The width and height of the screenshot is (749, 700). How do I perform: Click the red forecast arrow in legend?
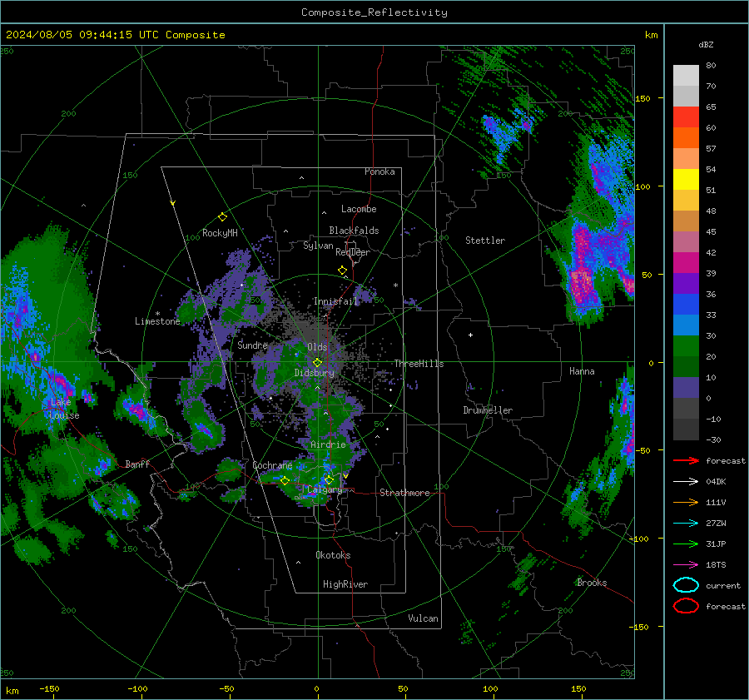click(x=686, y=460)
